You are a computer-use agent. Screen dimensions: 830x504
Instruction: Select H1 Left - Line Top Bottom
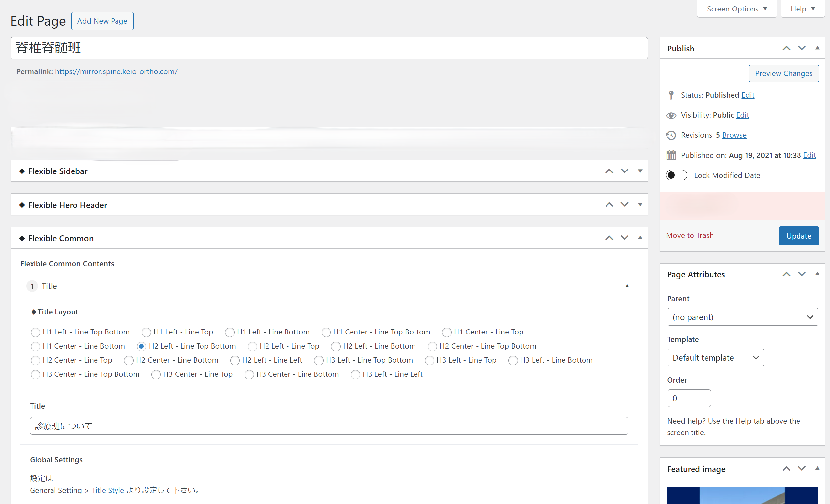35,332
